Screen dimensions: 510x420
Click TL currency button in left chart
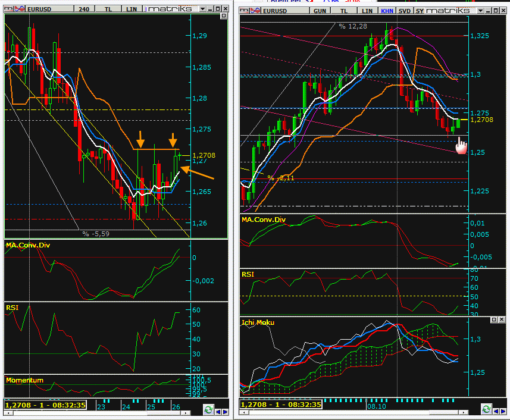[x=108, y=10]
